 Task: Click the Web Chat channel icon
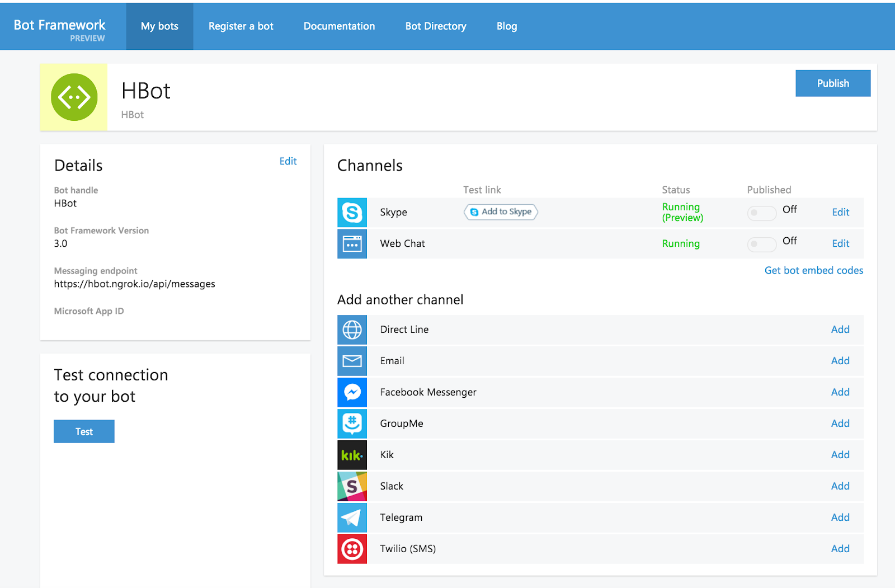coord(352,244)
